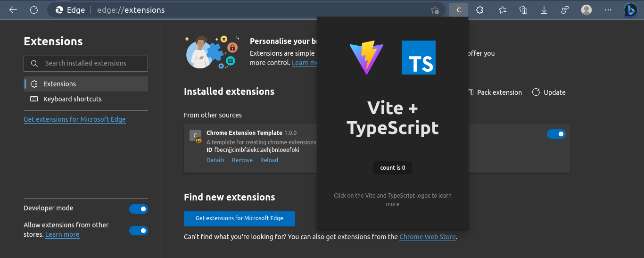Click the blue Get extensions for Microsoft Edge button
This screenshot has height=258, width=644.
click(x=239, y=218)
